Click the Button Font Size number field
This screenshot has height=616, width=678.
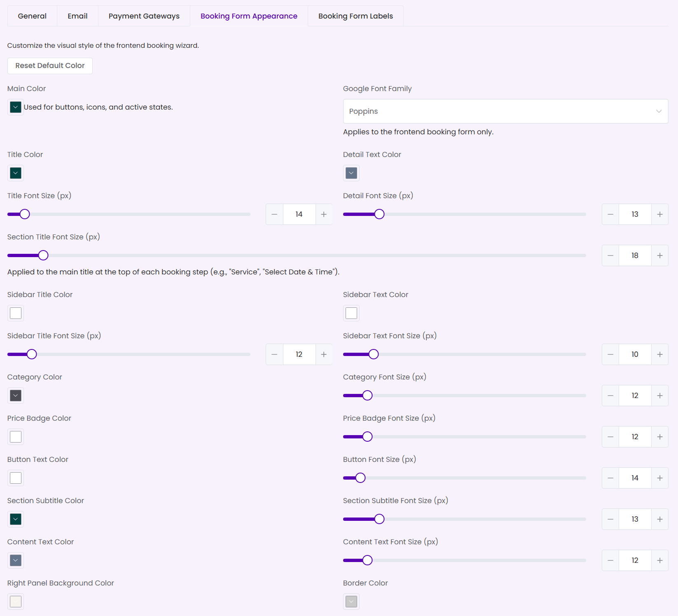point(635,478)
